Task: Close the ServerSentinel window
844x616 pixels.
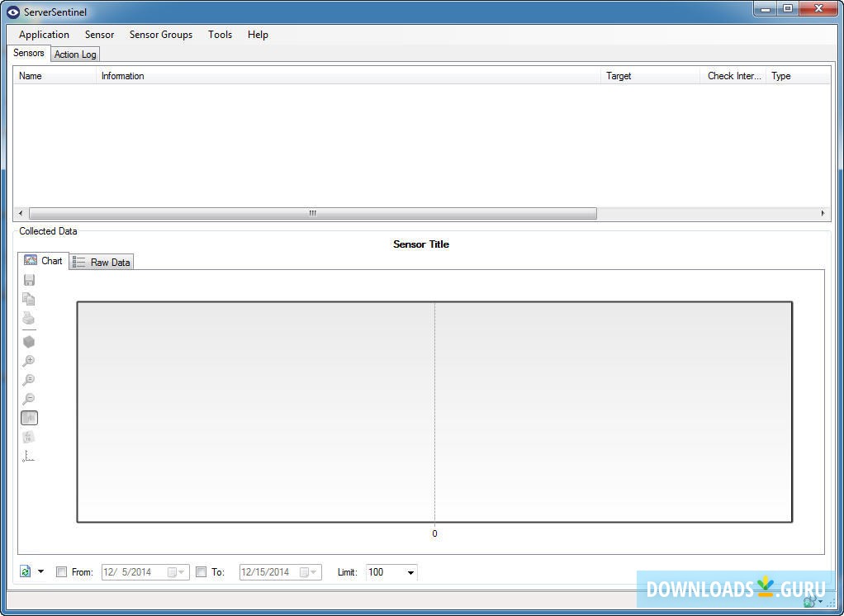Action: click(x=818, y=8)
